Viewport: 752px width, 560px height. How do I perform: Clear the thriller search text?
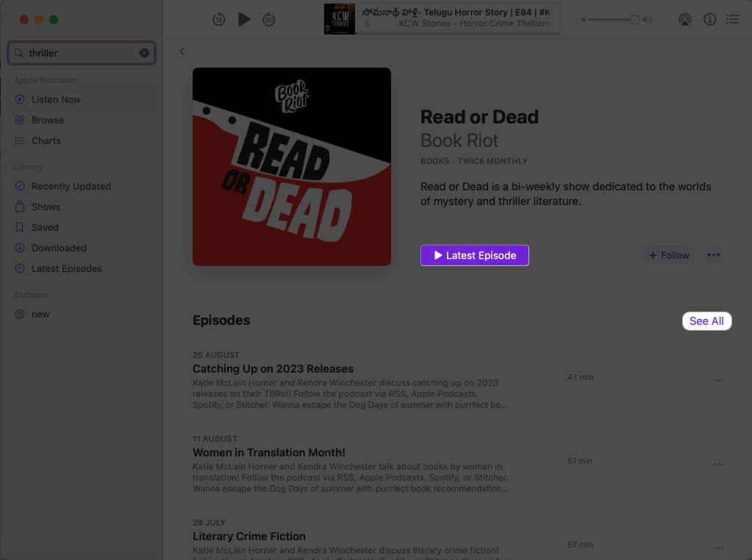click(x=144, y=53)
